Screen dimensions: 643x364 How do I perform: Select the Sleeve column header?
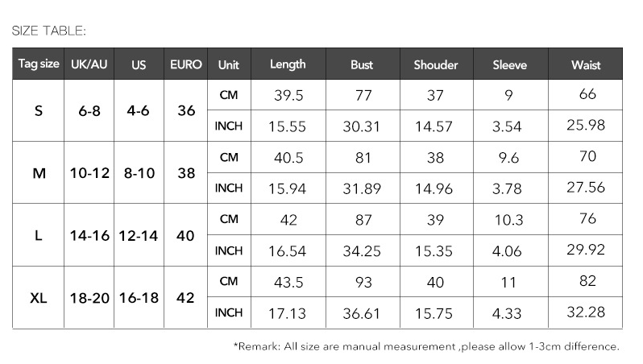coord(509,64)
